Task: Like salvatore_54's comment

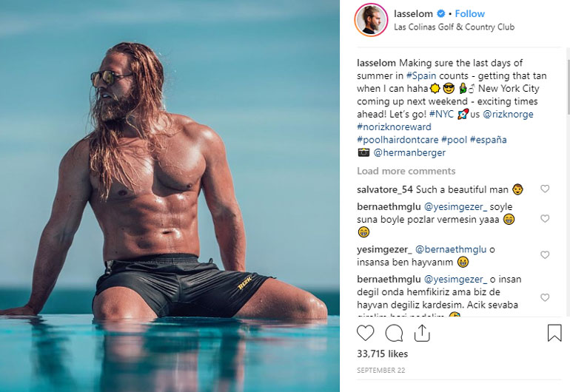Action: coord(545,189)
